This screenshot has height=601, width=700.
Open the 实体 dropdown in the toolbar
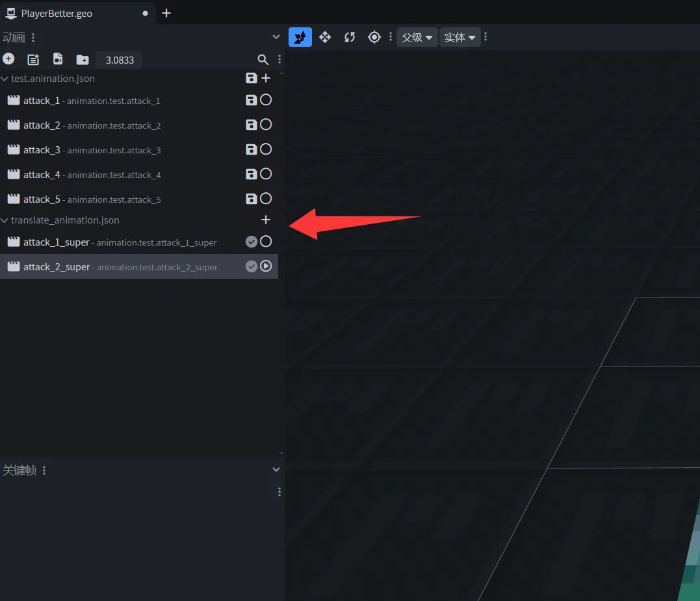460,37
